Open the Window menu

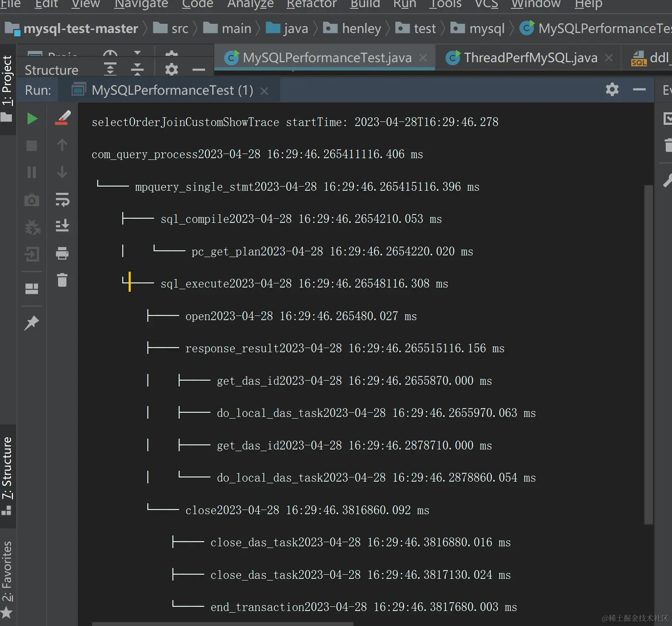pos(536,4)
